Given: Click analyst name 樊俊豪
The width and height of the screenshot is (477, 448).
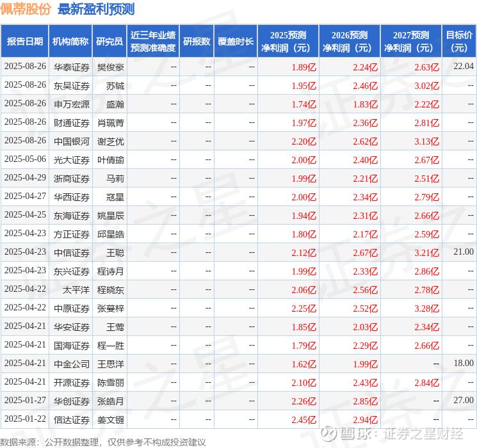Looking at the screenshot, I should coord(111,67).
